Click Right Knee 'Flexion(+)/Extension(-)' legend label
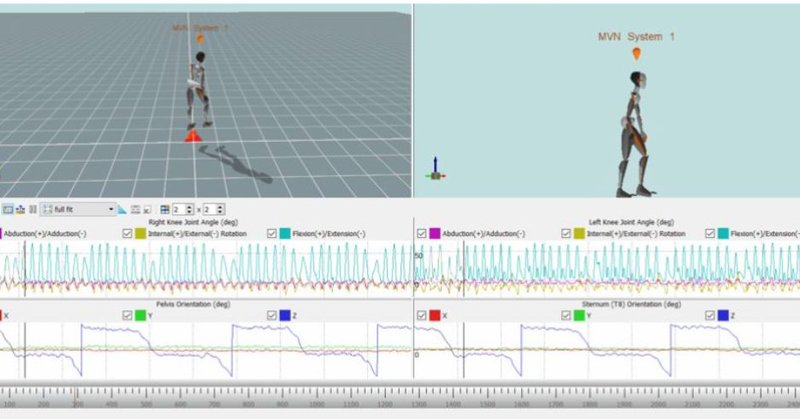Viewport: 800px width, 419px height. pyautogui.click(x=329, y=234)
